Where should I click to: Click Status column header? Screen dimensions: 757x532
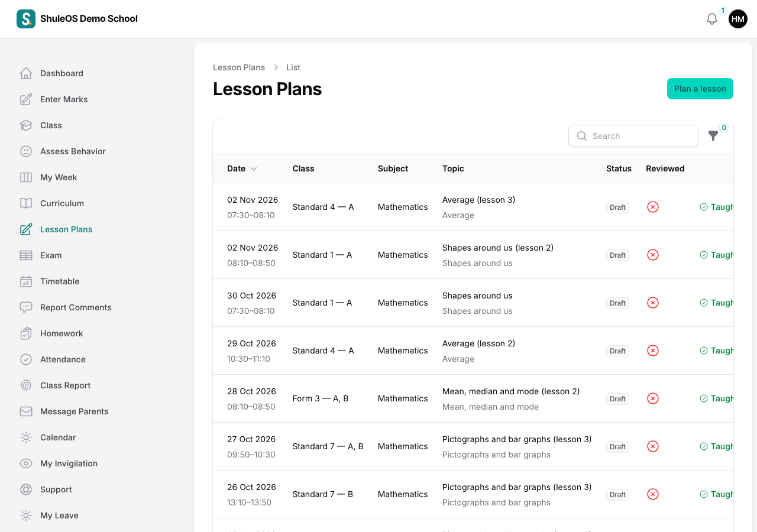(x=619, y=168)
